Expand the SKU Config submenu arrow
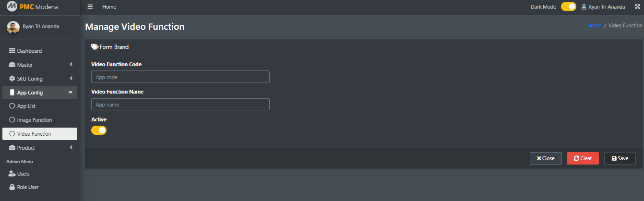The width and height of the screenshot is (644, 201). (x=71, y=79)
